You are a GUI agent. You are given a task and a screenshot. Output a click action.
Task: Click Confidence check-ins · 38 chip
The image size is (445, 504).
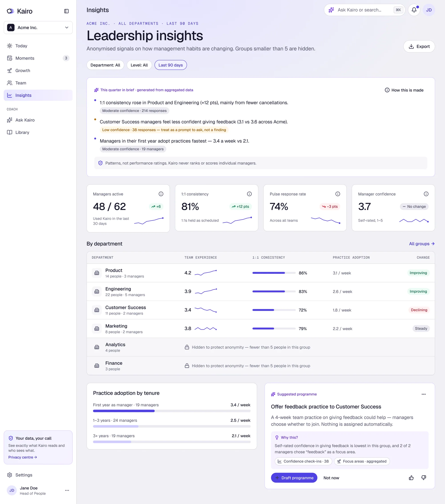pyautogui.click(x=303, y=461)
